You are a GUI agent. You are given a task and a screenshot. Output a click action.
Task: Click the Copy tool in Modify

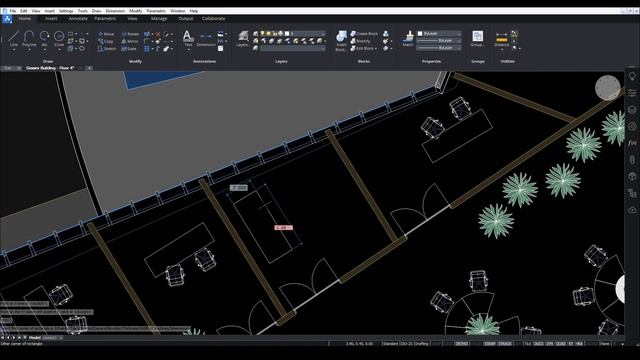(106, 41)
